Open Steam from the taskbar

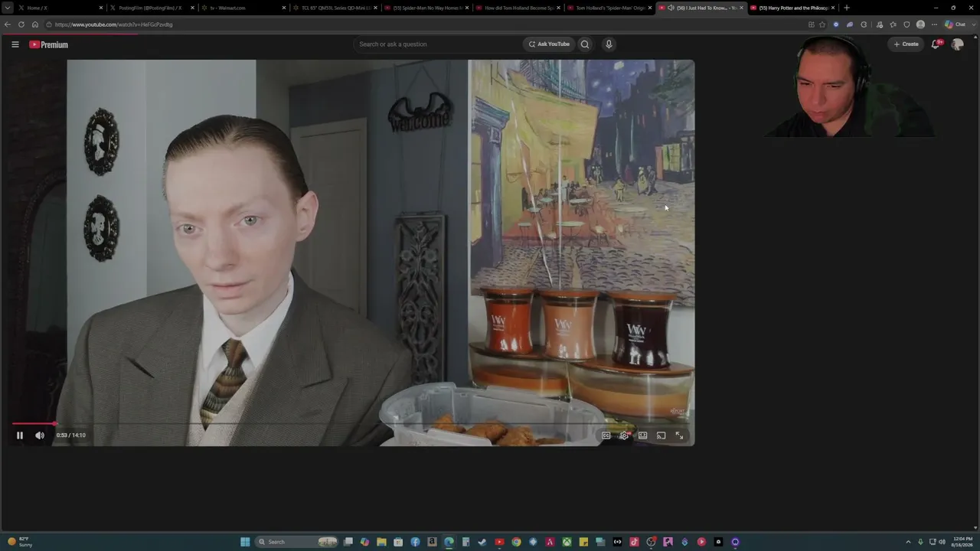pos(482,542)
